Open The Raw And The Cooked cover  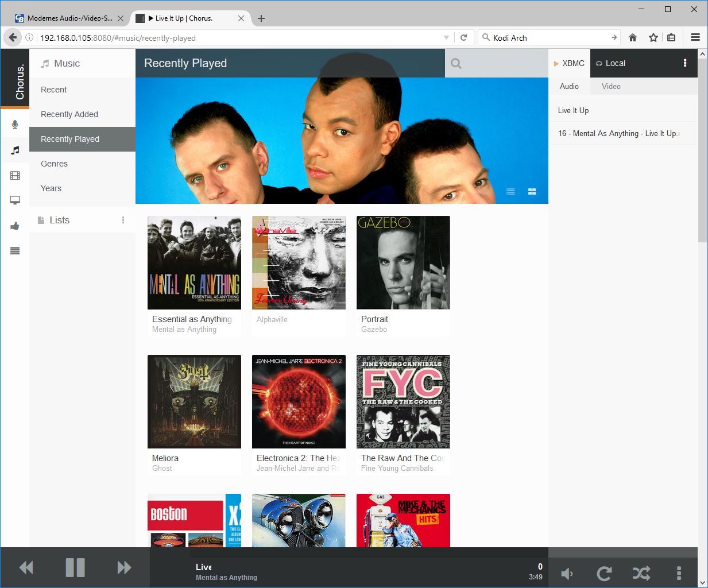(x=403, y=401)
